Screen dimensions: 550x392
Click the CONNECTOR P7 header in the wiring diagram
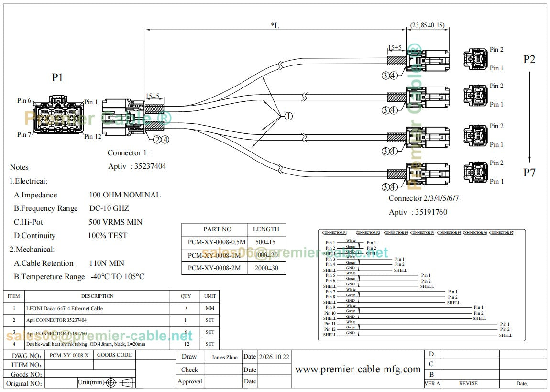501,233
